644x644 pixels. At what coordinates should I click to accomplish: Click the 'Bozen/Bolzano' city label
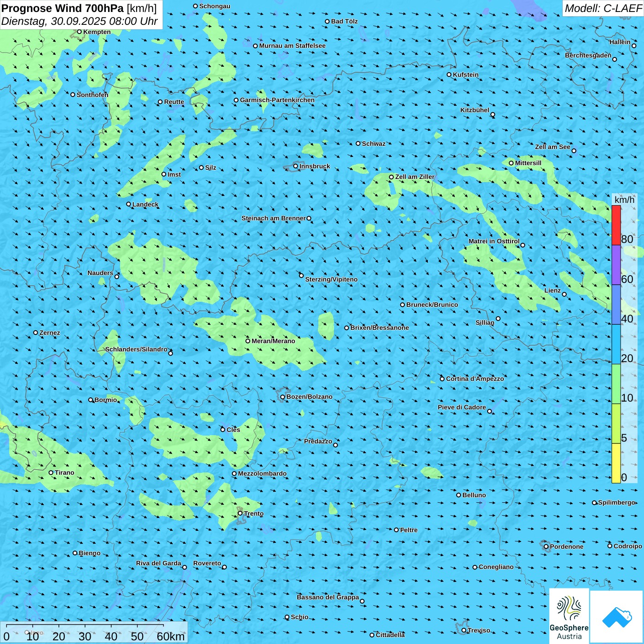coord(309,397)
